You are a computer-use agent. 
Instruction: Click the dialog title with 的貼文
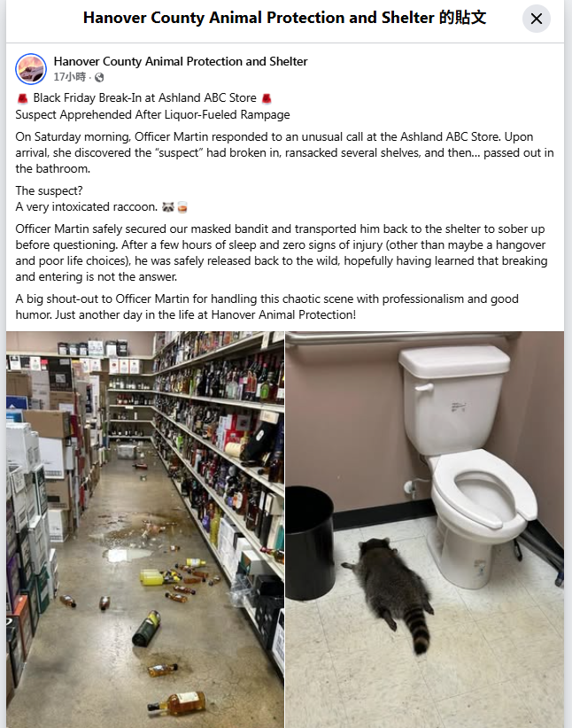[284, 18]
